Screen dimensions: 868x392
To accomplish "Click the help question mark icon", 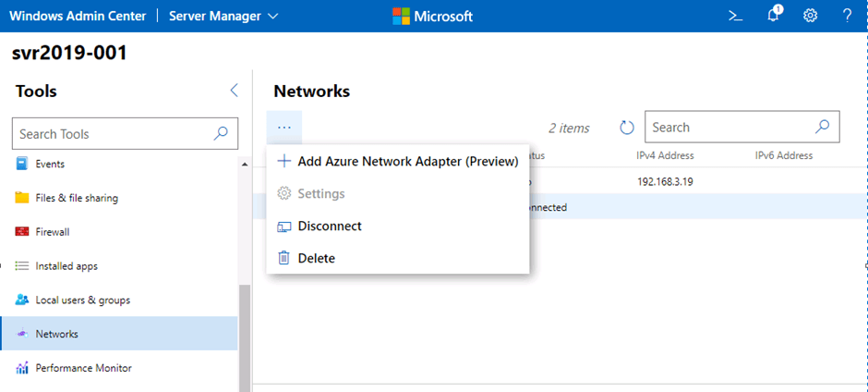I will tap(847, 16).
